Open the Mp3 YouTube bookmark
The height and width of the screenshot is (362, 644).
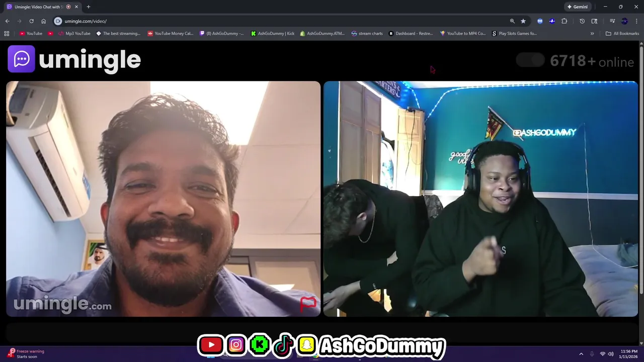(x=74, y=33)
